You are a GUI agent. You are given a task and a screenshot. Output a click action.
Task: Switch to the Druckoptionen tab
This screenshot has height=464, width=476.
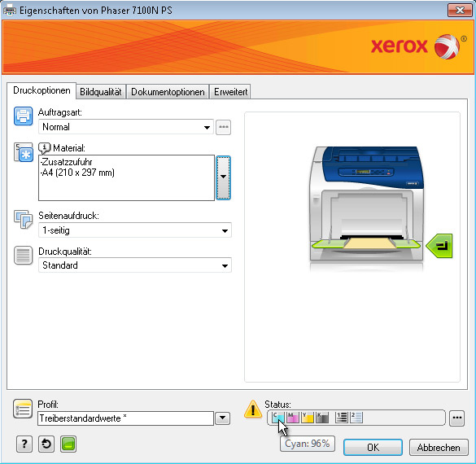(41, 90)
